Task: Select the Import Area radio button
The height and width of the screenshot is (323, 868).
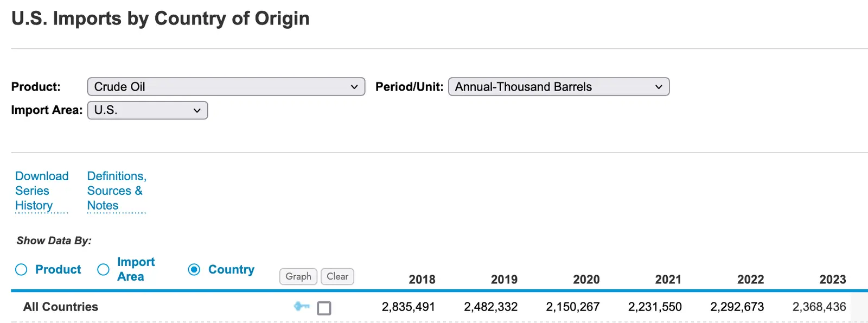Action: (x=103, y=270)
